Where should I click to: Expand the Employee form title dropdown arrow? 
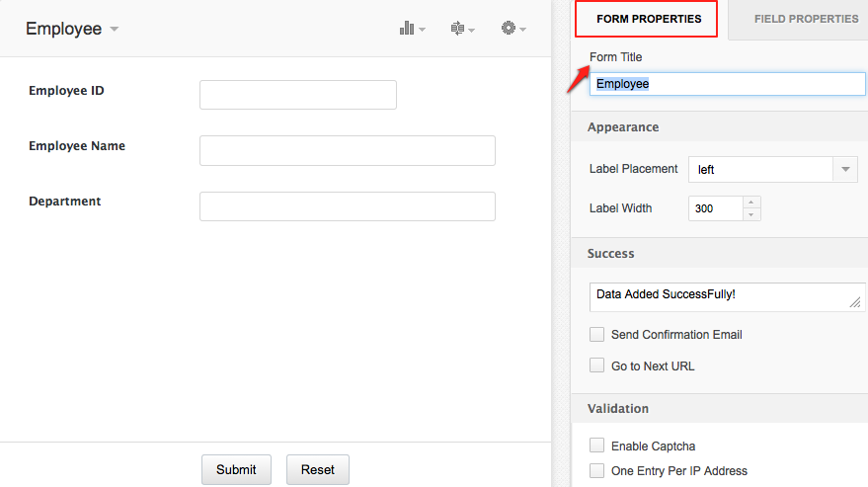(x=115, y=30)
